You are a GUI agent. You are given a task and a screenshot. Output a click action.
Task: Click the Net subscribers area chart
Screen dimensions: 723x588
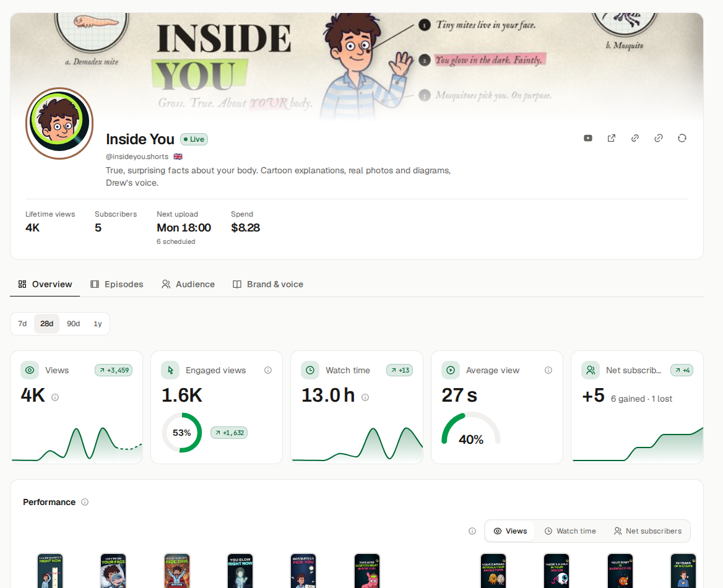pos(638,444)
